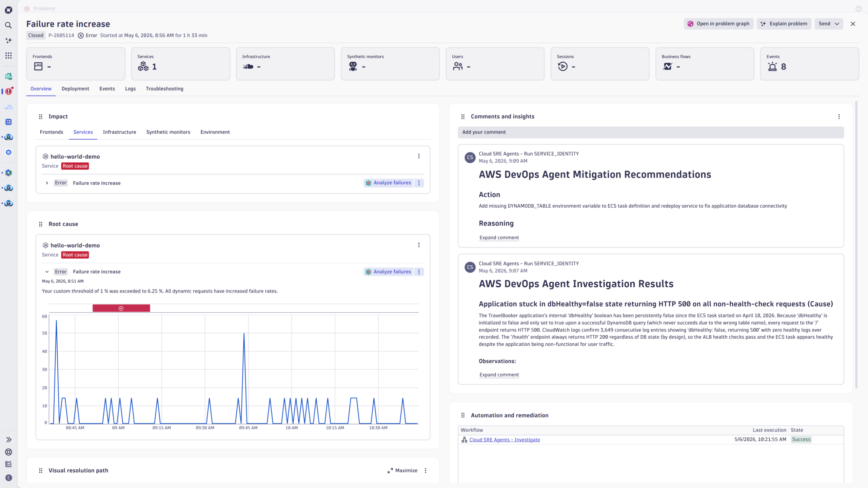Expand comment under Investigation Results
This screenshot has height=488, width=868.
pyautogui.click(x=499, y=375)
